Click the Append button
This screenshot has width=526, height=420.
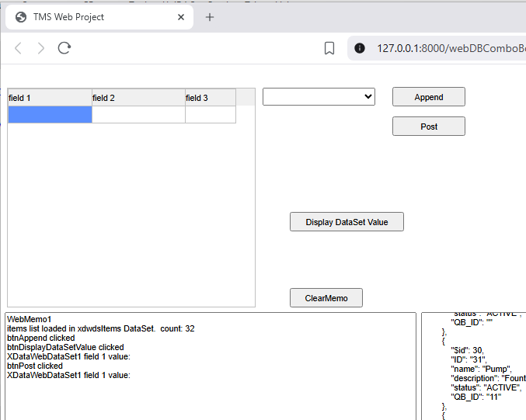click(x=429, y=97)
